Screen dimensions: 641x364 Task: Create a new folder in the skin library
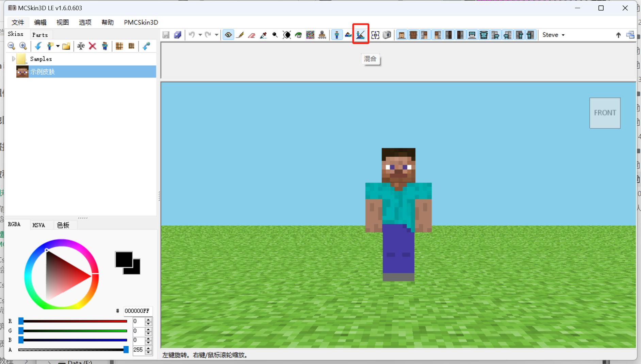(66, 46)
